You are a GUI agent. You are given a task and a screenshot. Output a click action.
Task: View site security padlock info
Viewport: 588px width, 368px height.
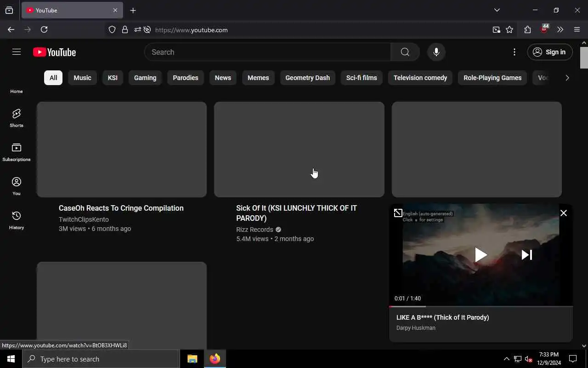pos(125,30)
